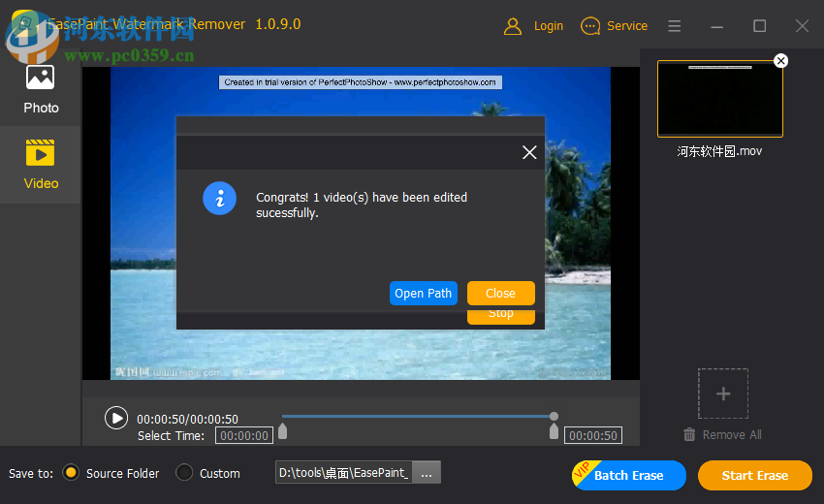Viewport: 824px width, 504px height.
Task: Click the right trim handle on timeline
Action: pos(554,431)
